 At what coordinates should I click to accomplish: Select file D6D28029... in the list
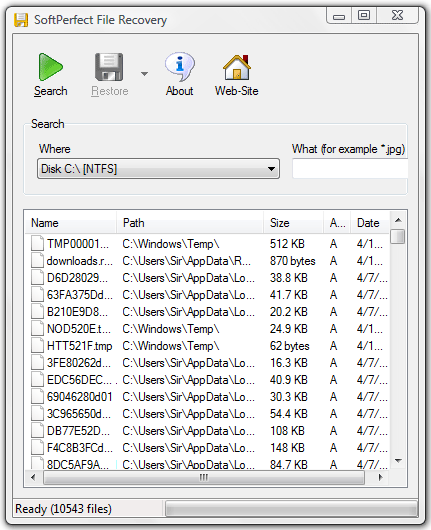tap(77, 278)
